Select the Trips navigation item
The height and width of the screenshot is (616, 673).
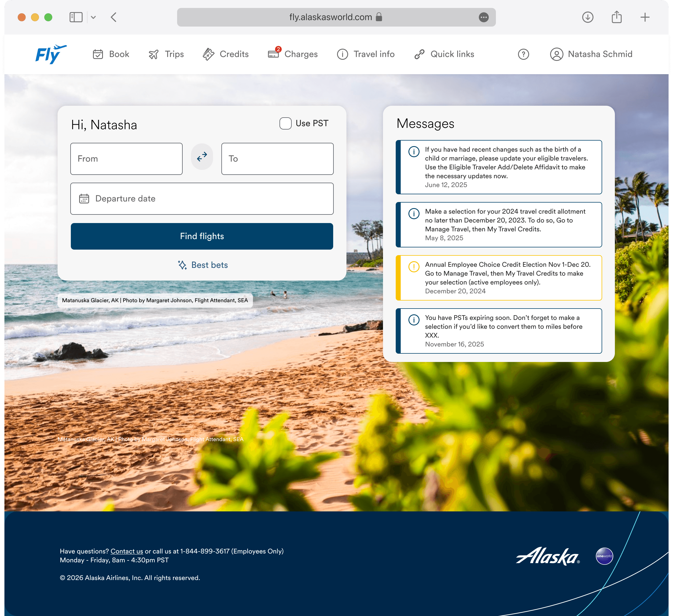click(x=166, y=54)
